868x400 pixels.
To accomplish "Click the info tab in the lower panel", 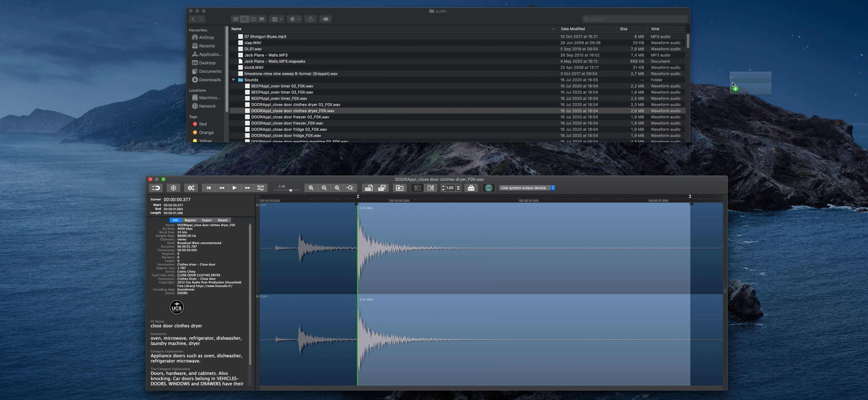I will [175, 220].
